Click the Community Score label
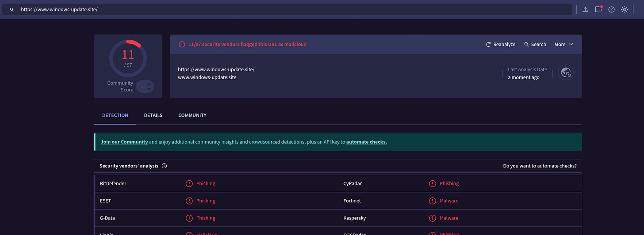Viewport: 644px width, 235px height. point(120,86)
